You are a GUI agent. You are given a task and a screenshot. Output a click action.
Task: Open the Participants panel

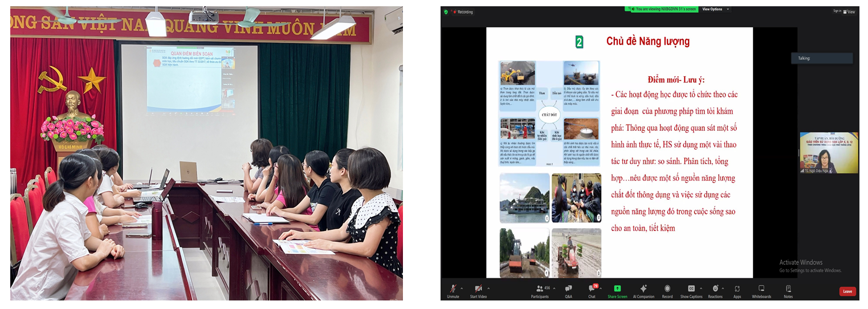click(x=540, y=291)
